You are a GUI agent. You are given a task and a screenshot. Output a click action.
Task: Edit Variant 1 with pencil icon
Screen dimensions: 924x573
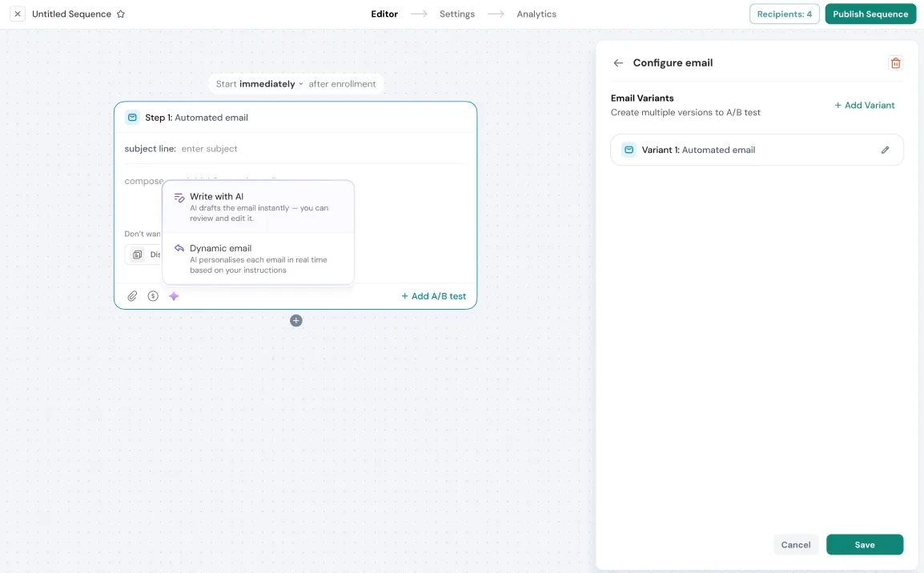(x=885, y=150)
